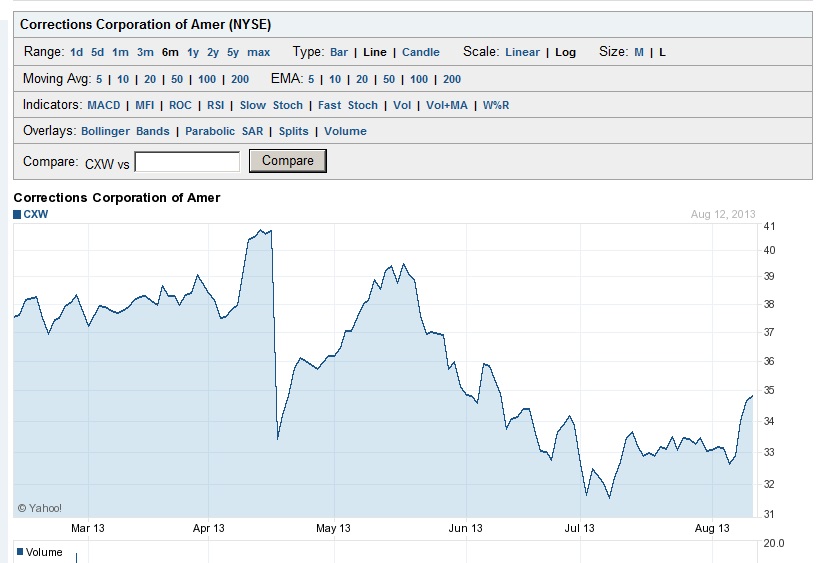
Task: Add 10-day Moving Avg
Action: coord(123,79)
